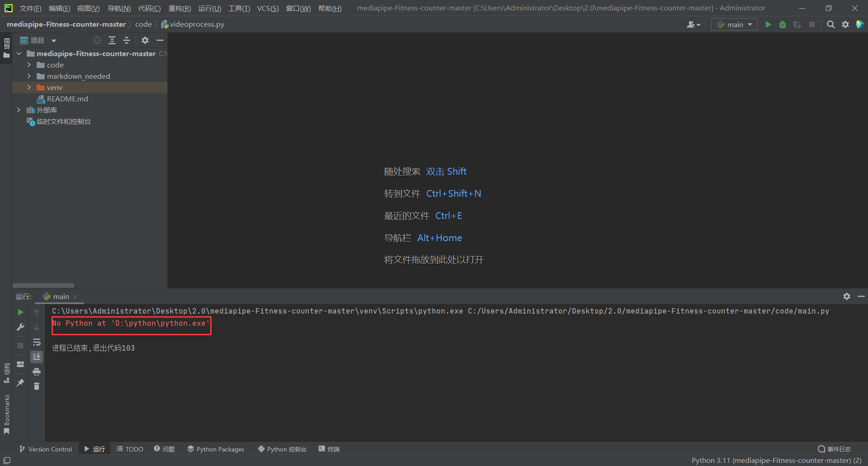The height and width of the screenshot is (466, 868).
Task: Rerun main with run panel play icon
Action: click(x=20, y=312)
